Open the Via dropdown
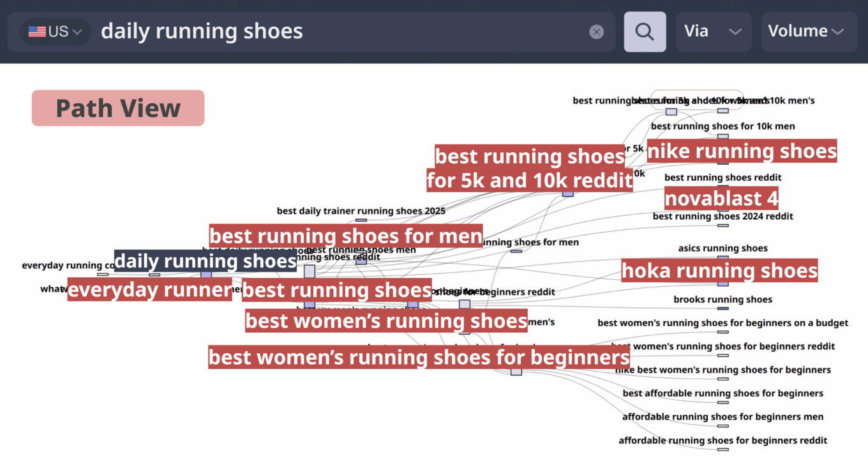Screen dimensions: 868x465 (714, 31)
